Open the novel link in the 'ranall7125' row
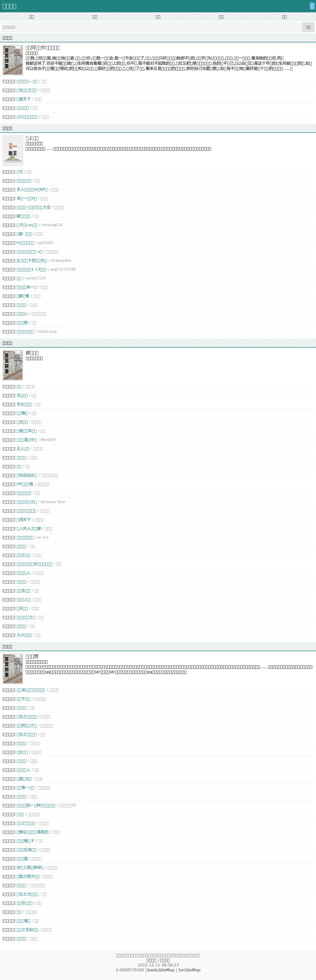The height and width of the screenshot is (980, 316). (19, 278)
